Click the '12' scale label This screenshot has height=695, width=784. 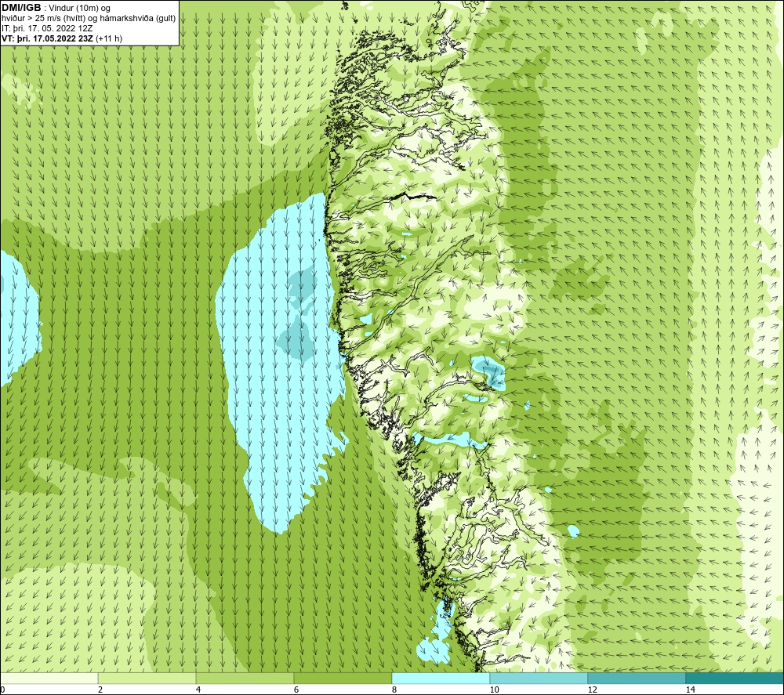click(592, 690)
